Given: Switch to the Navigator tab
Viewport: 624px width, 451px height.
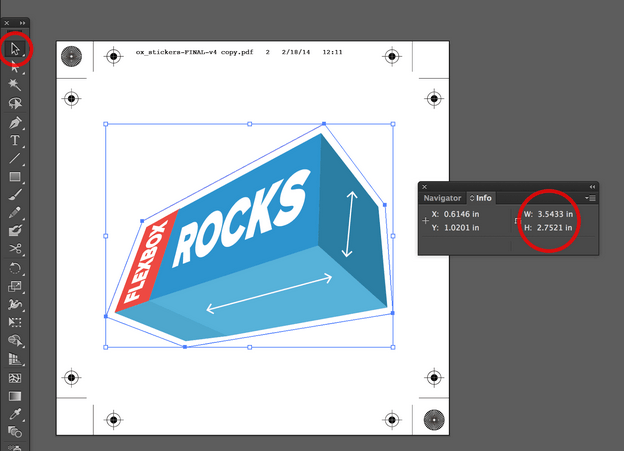Looking at the screenshot, I should coord(442,198).
